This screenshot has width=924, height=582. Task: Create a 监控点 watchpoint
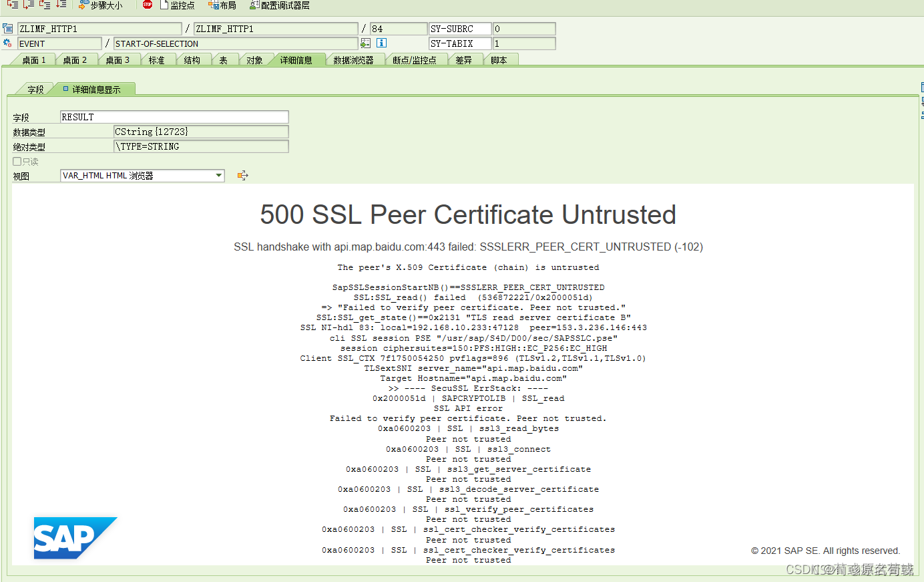point(178,5)
